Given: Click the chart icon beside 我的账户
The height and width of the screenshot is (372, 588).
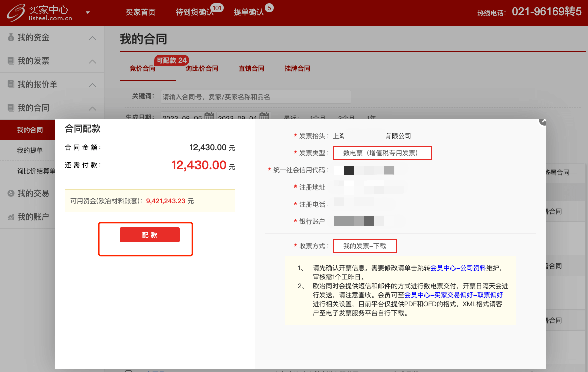Looking at the screenshot, I should point(11,217).
